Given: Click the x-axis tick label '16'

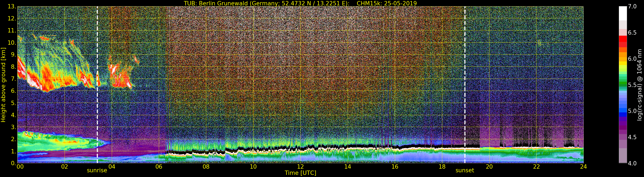Looking at the screenshot, I should tap(395, 167).
